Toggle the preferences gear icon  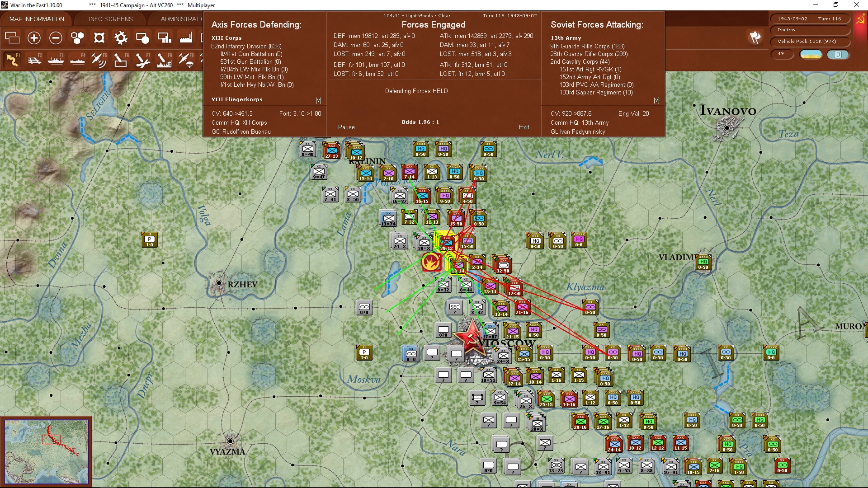pyautogui.click(x=121, y=38)
